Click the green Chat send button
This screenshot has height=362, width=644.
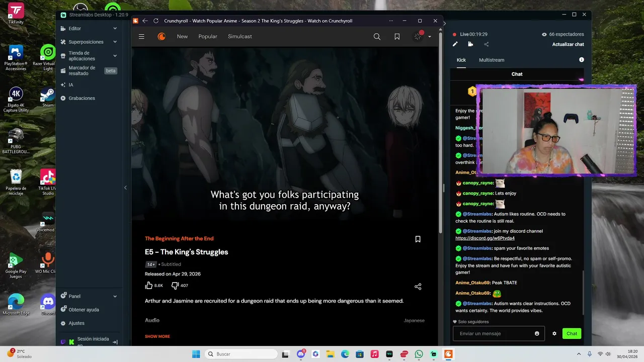tap(572, 333)
